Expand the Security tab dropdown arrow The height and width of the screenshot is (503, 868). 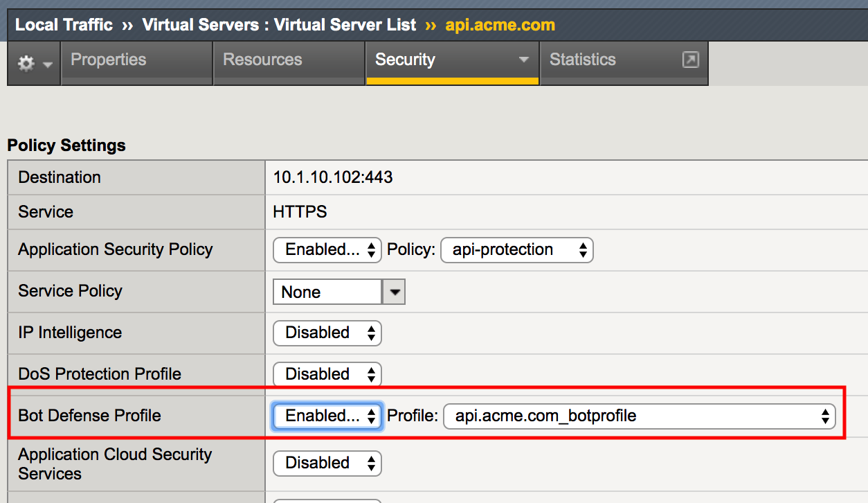pyautogui.click(x=524, y=60)
